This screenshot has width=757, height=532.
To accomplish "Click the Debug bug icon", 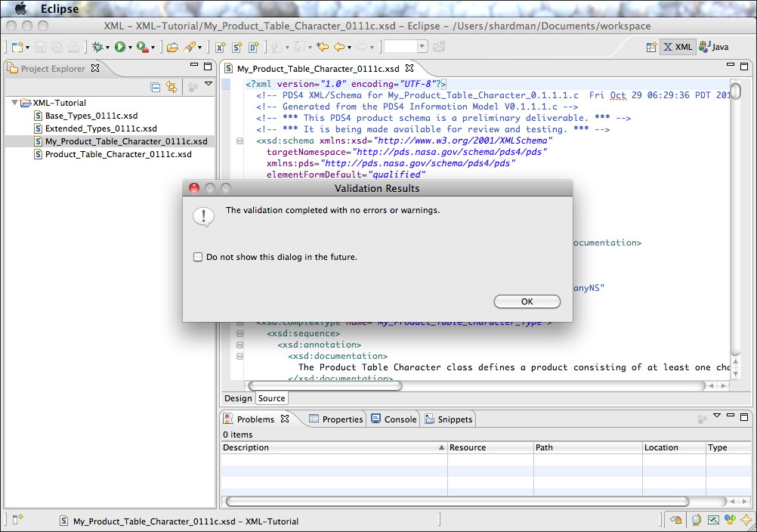I will point(97,47).
